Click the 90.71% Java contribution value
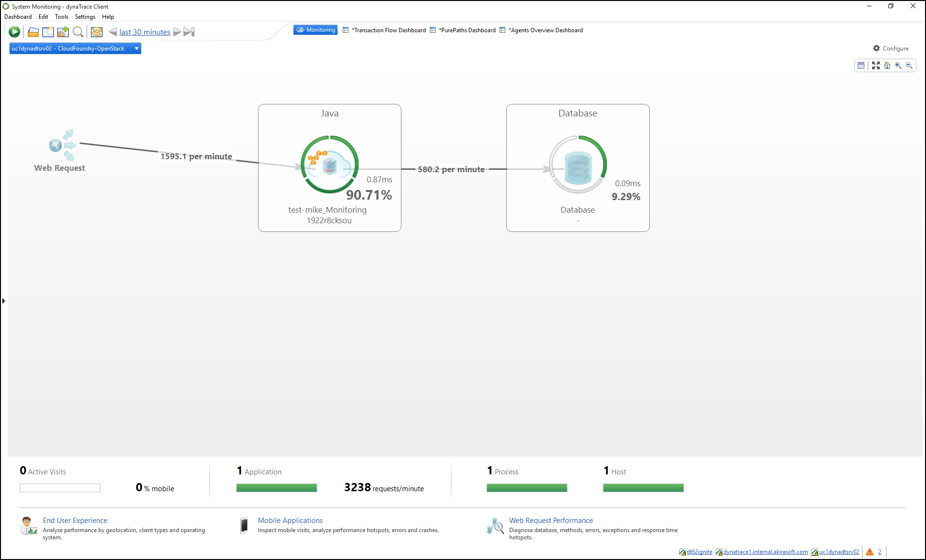The width and height of the screenshot is (926, 560). [x=369, y=195]
